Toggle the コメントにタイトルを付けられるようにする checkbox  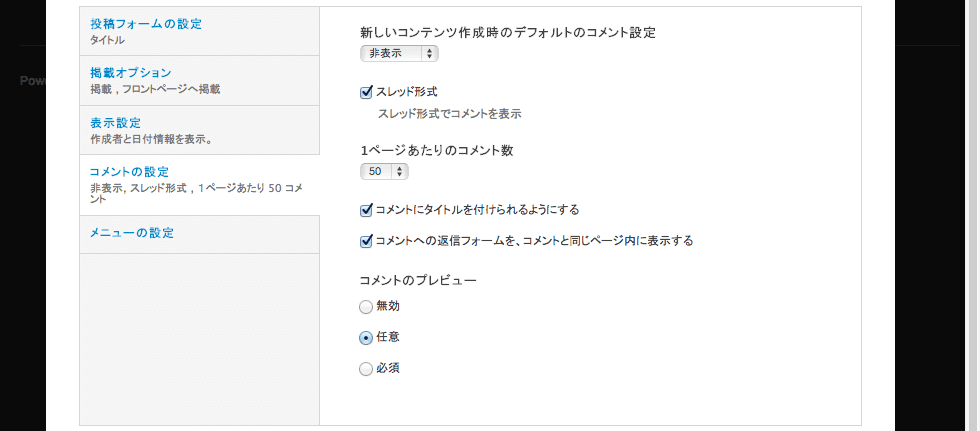coord(367,211)
